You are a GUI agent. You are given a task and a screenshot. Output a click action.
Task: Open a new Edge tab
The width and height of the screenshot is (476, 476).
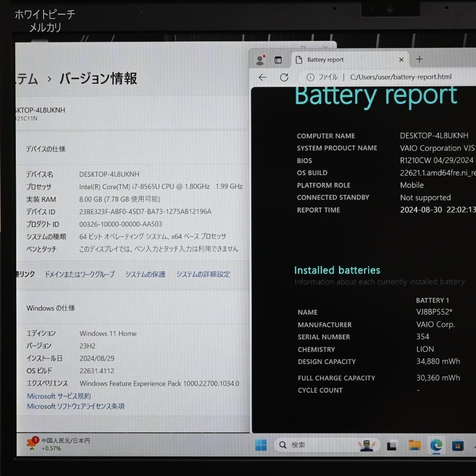419,59
